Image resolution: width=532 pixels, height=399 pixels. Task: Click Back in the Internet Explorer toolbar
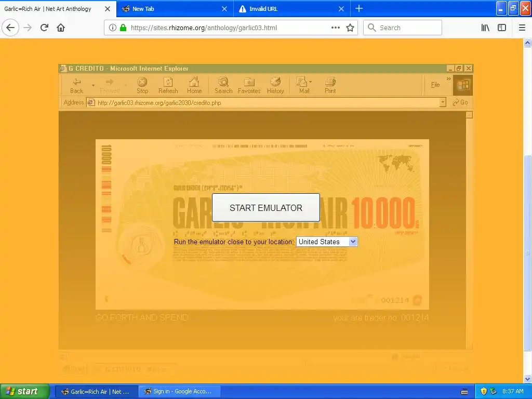(x=77, y=86)
